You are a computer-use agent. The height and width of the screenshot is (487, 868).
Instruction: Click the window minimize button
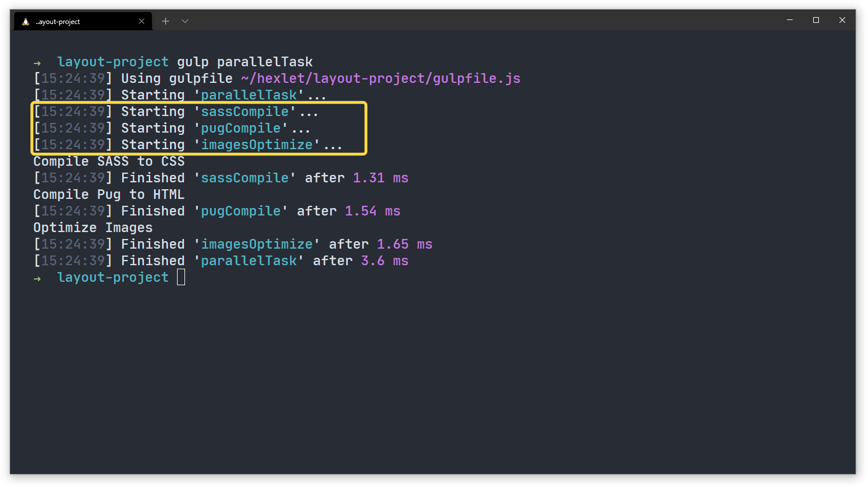[790, 20]
